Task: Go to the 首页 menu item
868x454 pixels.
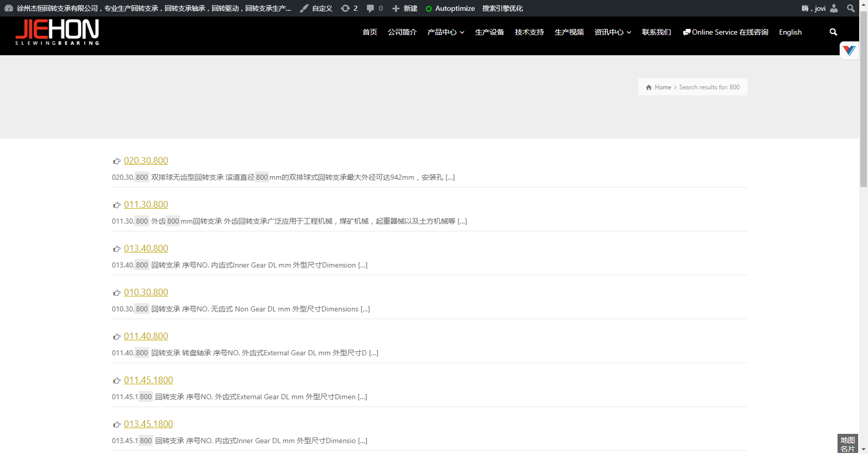Action: click(370, 32)
